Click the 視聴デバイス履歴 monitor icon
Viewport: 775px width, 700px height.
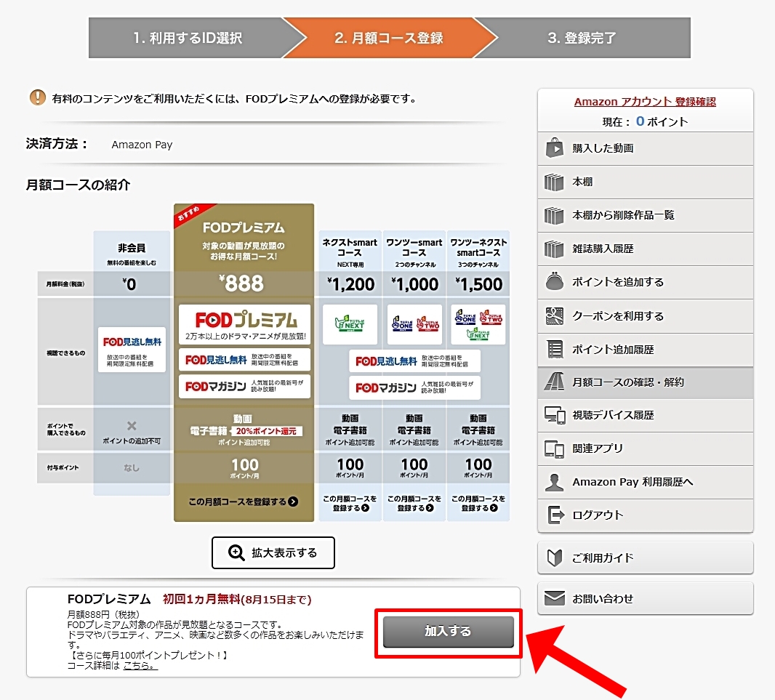pos(555,415)
